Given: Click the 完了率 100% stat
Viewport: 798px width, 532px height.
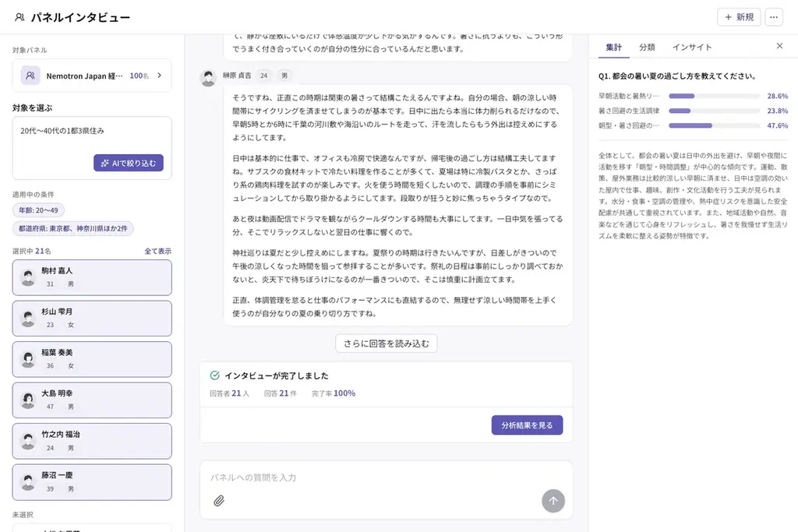Looking at the screenshot, I should coord(334,393).
